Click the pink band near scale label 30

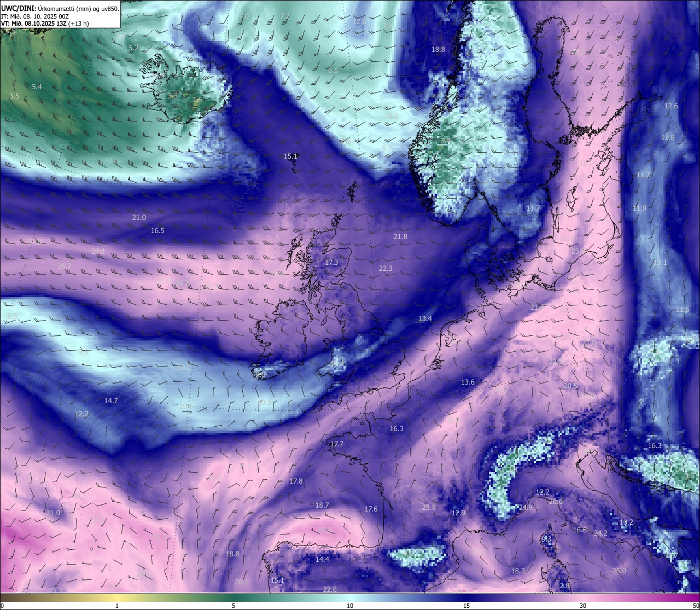tap(583, 597)
